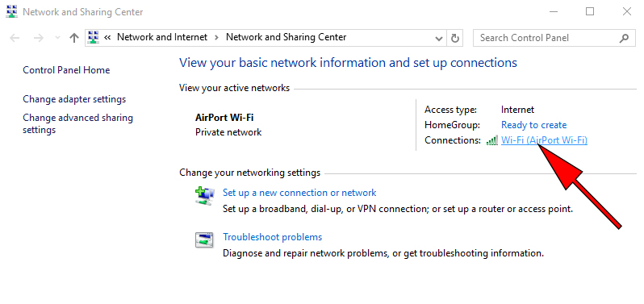Close the Network and Sharing Center window
The height and width of the screenshot is (304, 644).
pos(627,12)
